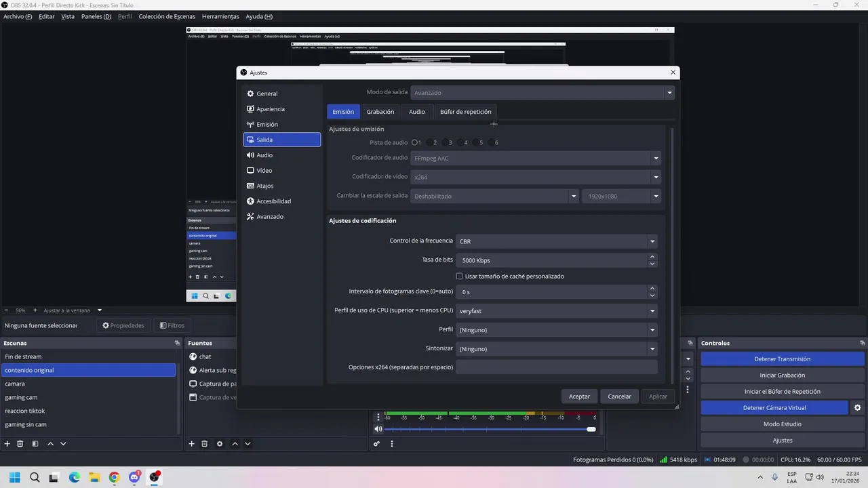Undock the Controles panel
Viewport: 868px width, 488px height.
point(863,343)
